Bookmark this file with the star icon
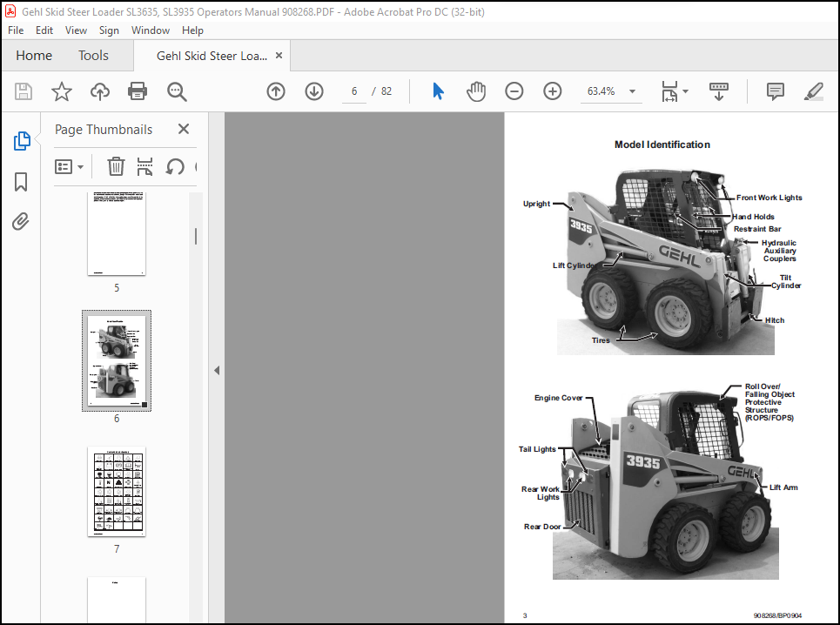840x625 pixels. tap(62, 91)
